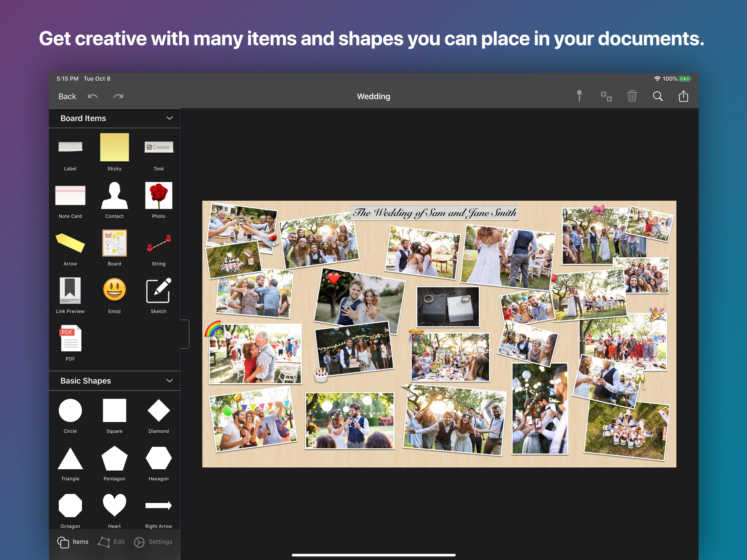Click the Mr and Mrs rings photo
The image size is (747, 560).
[448, 307]
